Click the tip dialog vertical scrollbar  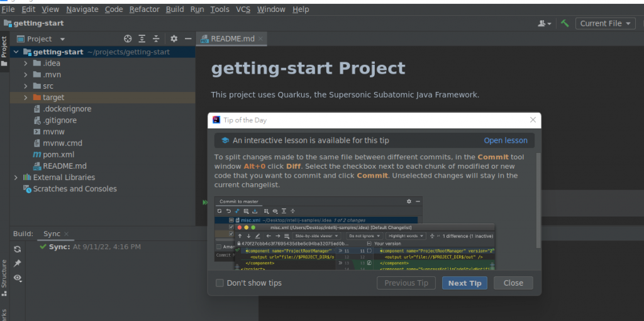coord(538,201)
